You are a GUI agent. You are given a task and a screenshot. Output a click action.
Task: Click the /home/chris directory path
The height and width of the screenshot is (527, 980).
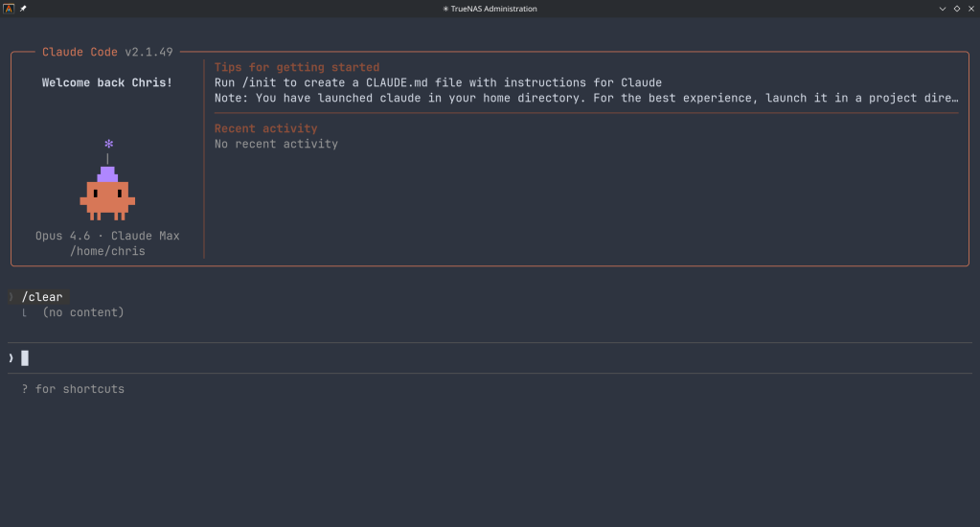coord(107,251)
